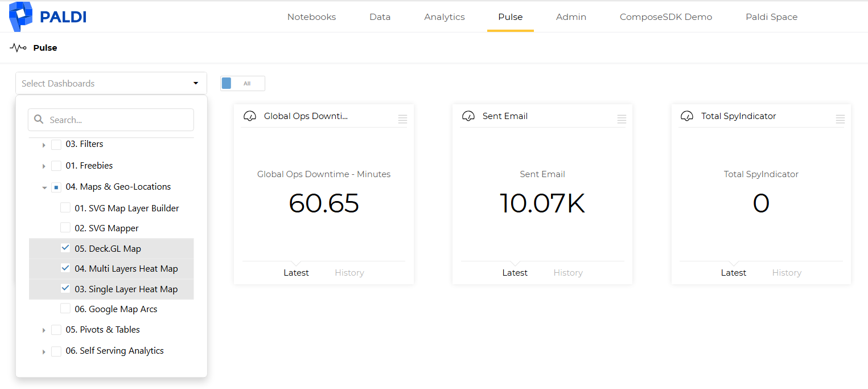Uncheck the 05. Deck.GL Map checkbox

tap(65, 248)
